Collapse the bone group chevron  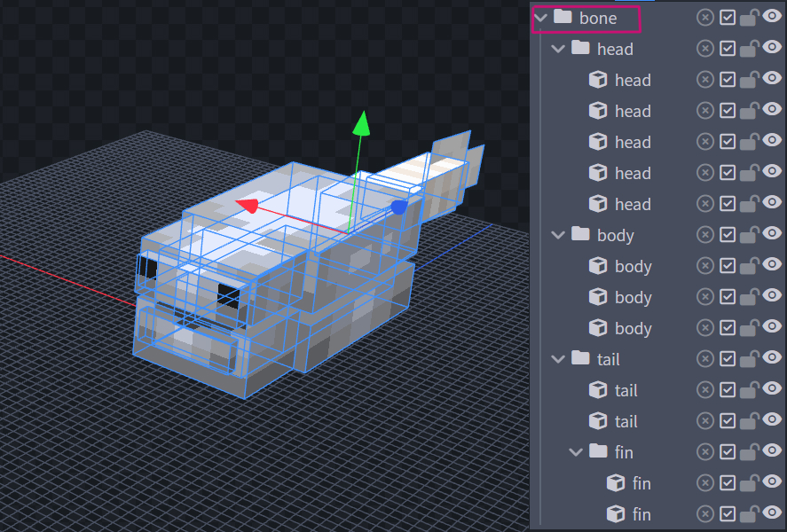[540, 19]
